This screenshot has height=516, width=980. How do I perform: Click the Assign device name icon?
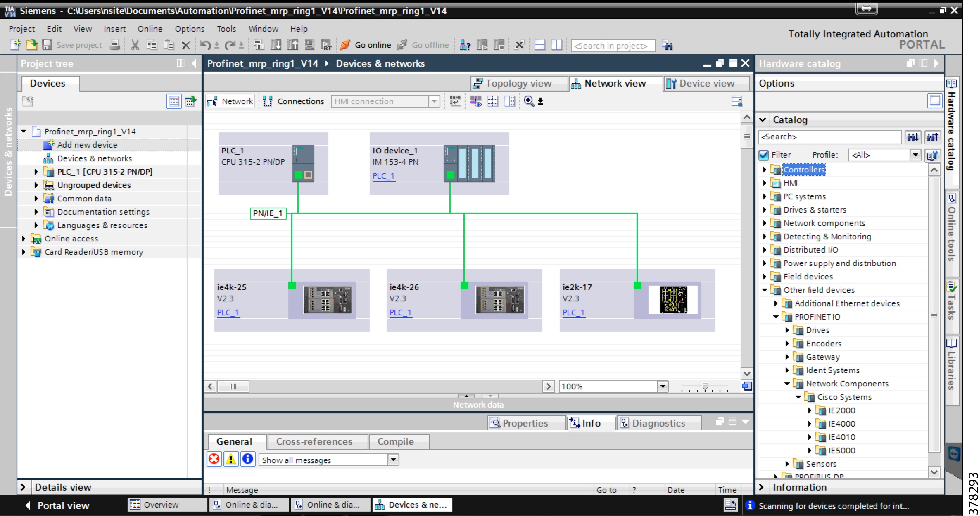[x=455, y=101]
